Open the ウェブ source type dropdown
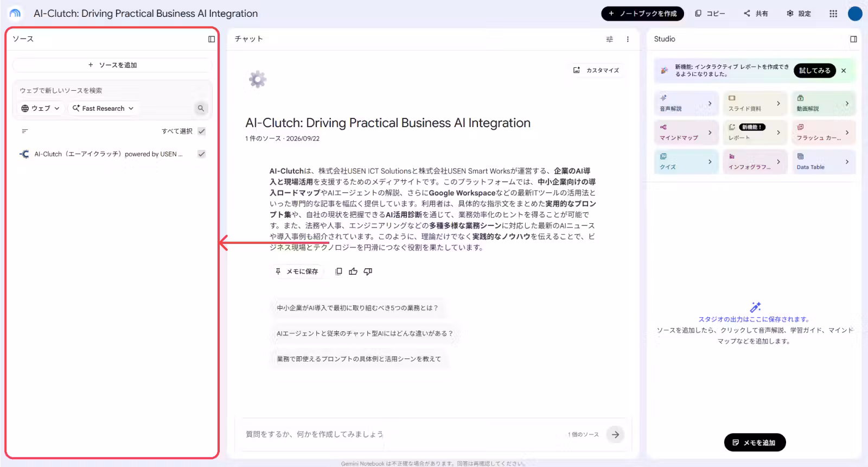The width and height of the screenshot is (868, 467). pos(41,109)
